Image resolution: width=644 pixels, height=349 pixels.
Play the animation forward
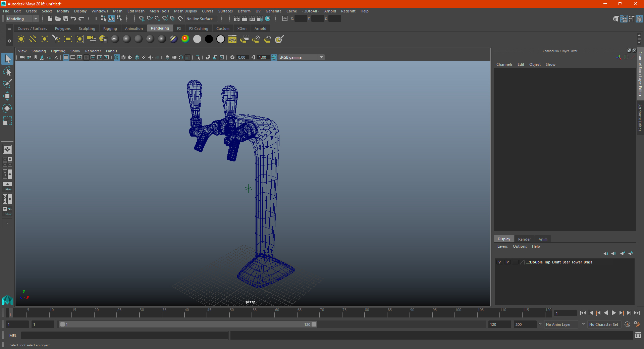[x=613, y=313]
